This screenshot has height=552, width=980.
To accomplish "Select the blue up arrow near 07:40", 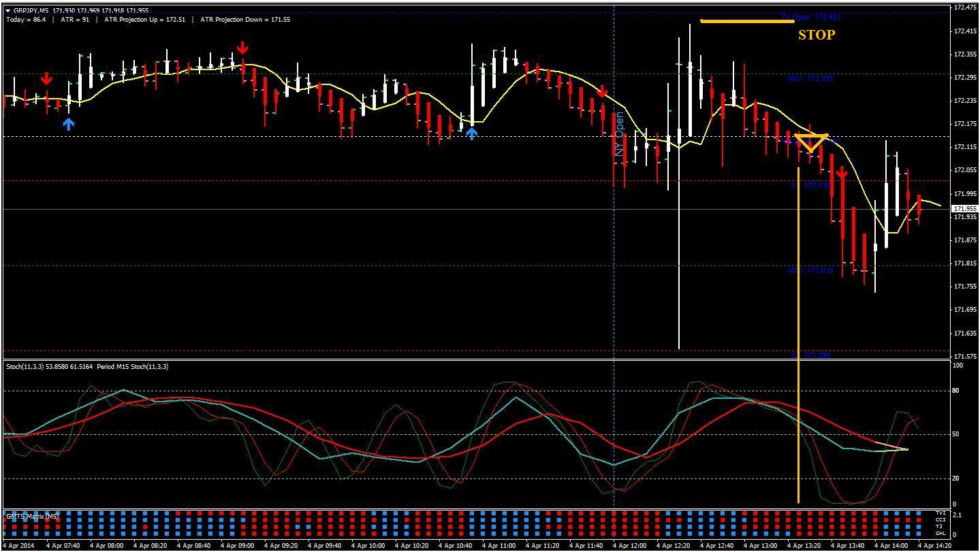I will 68,124.
